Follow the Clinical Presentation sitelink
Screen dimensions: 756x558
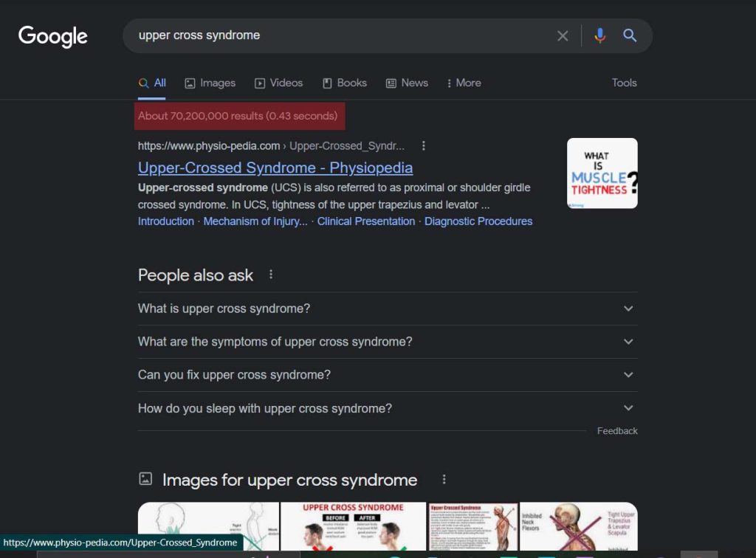point(366,221)
